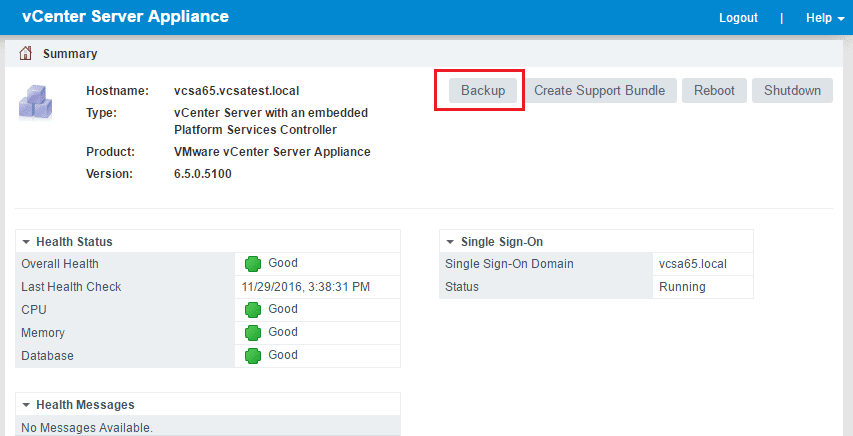Collapse the Single Sign-On panel

click(x=450, y=242)
